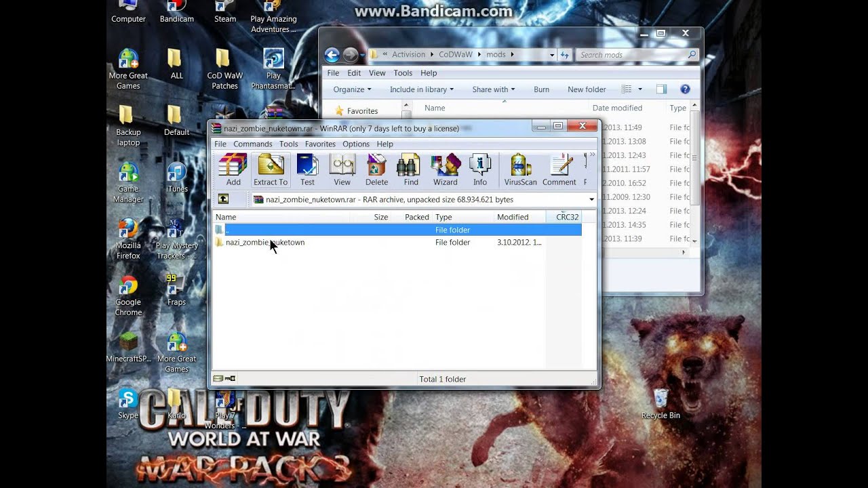Screen dimensions: 868x488
Task: Run VirusScan from WinRAR toolbar
Action: [521, 169]
